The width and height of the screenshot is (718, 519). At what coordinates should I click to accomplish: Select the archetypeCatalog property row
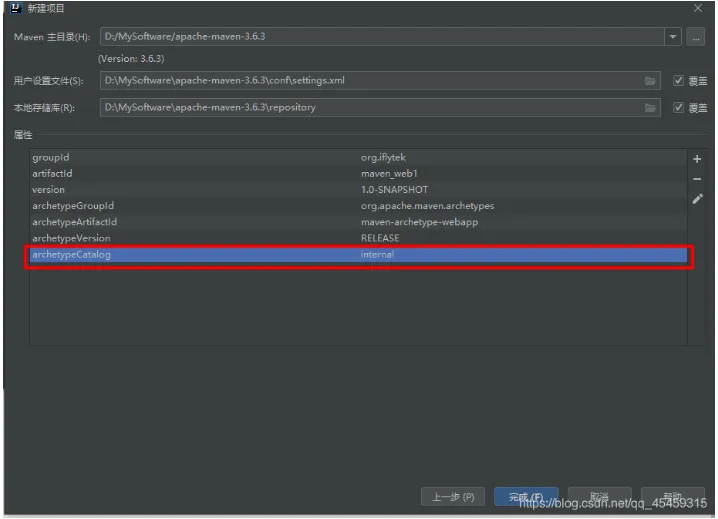(x=358, y=255)
